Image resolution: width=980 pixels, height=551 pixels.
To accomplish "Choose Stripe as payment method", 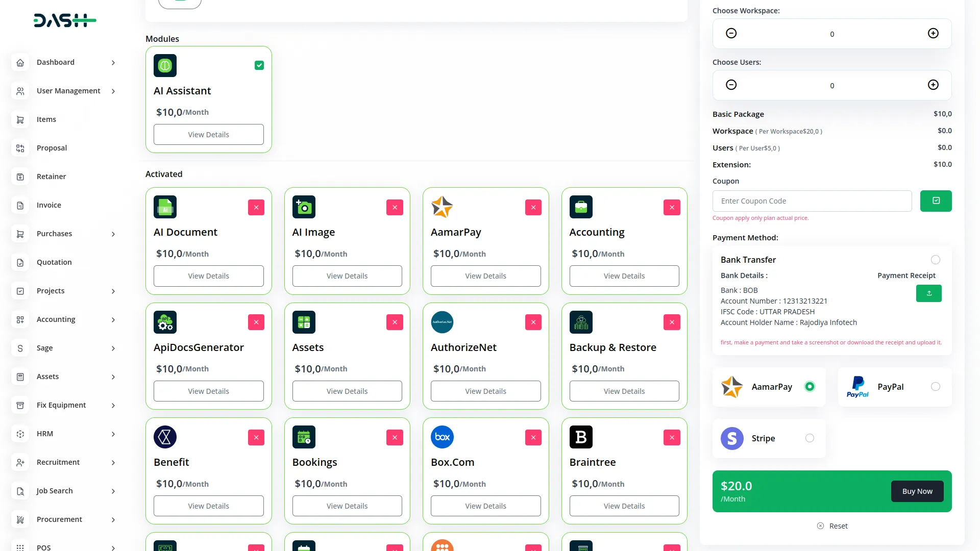I will pos(810,438).
